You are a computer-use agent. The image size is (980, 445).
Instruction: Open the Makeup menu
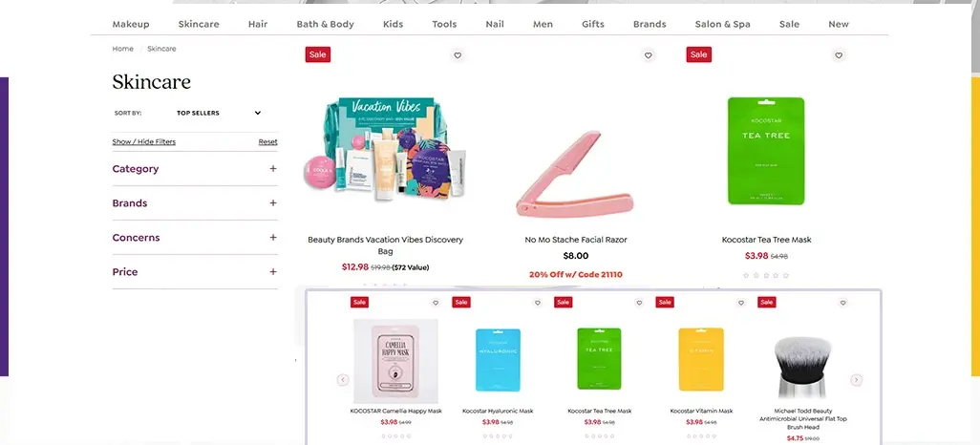[x=131, y=25]
